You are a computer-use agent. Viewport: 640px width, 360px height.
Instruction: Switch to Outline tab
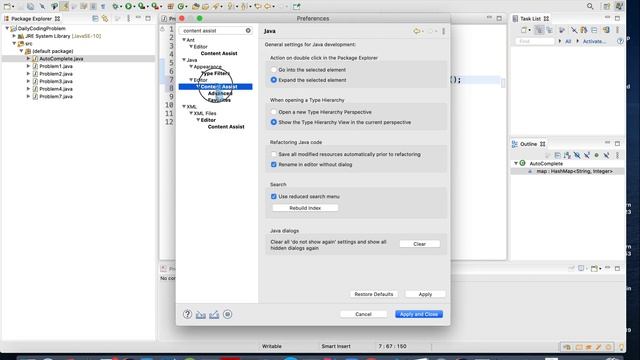tap(528, 144)
